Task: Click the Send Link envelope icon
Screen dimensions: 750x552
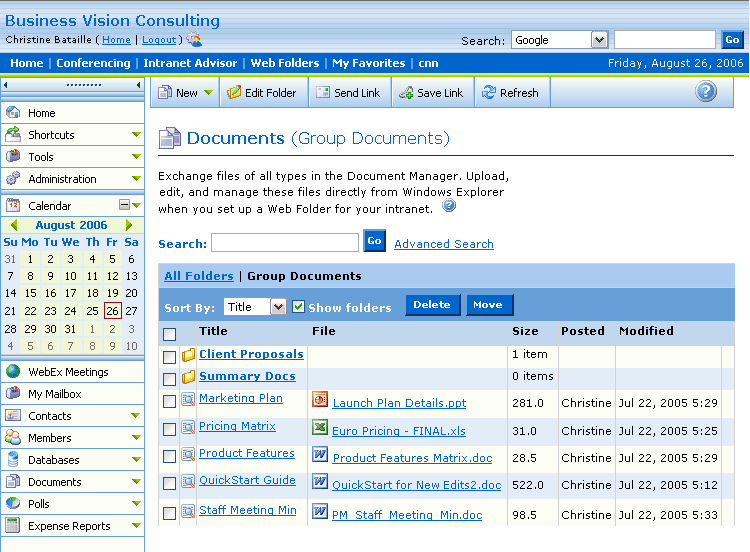Action: click(322, 93)
